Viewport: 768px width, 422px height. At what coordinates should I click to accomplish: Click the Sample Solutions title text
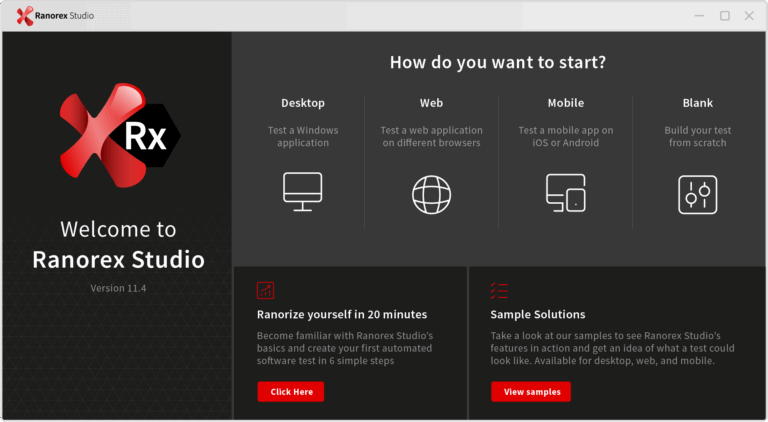537,314
